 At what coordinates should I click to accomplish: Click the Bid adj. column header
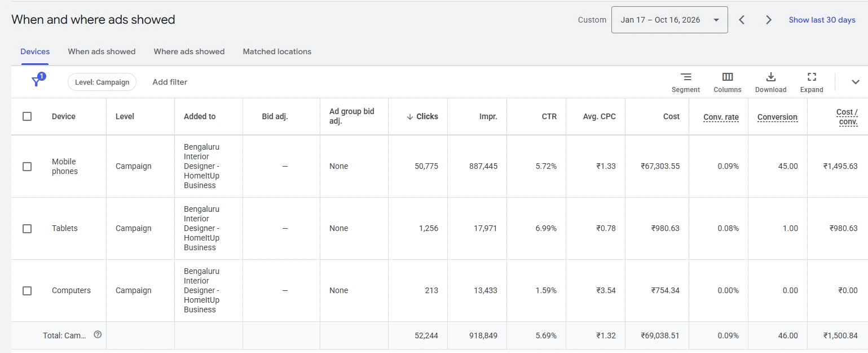(x=275, y=116)
